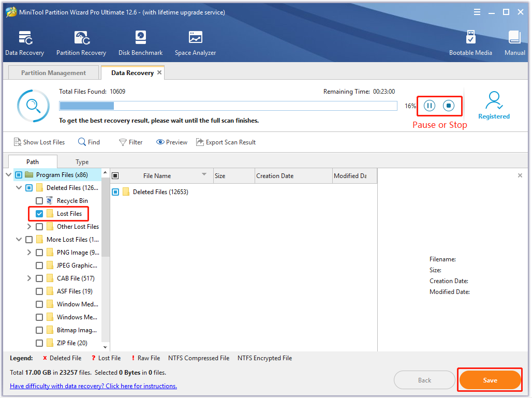The width and height of the screenshot is (532, 398).
Task: Click the orange Save button
Action: point(490,380)
